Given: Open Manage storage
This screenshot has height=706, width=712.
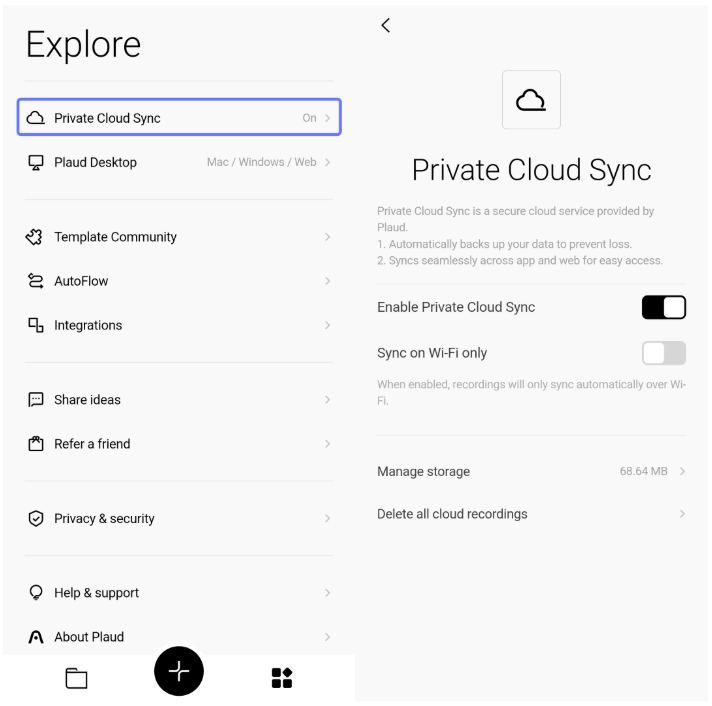Looking at the screenshot, I should coord(531,471).
